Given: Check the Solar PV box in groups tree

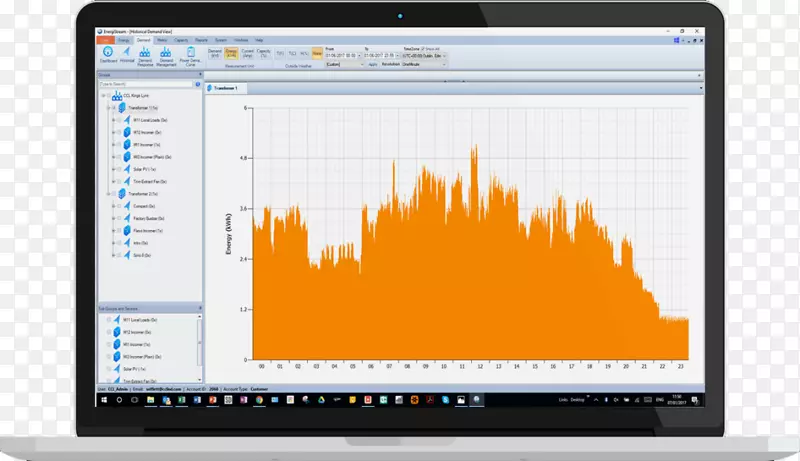Looking at the screenshot, I should pos(117,170).
